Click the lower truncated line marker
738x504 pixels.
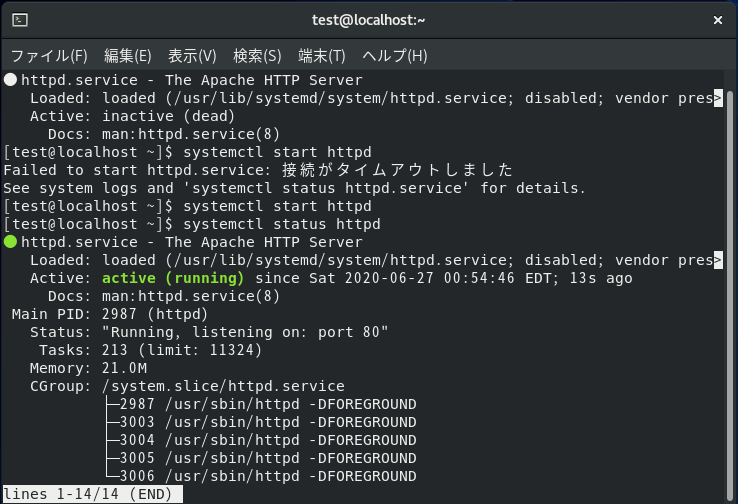718,260
